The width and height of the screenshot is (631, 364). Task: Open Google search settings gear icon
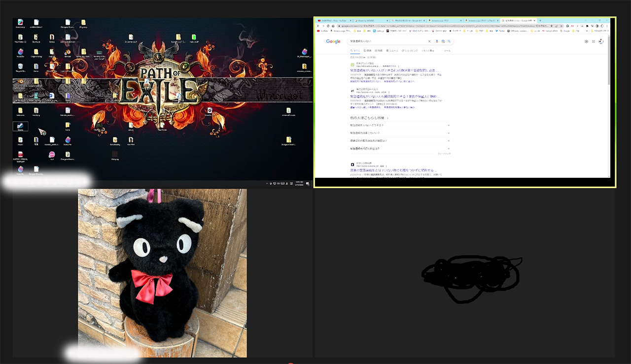point(586,41)
